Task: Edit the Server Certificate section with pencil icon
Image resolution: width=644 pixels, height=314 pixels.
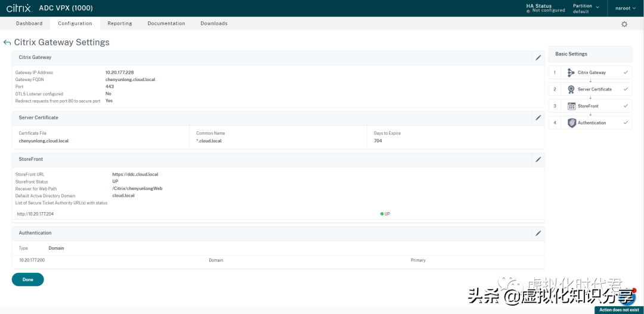Action: coord(538,118)
